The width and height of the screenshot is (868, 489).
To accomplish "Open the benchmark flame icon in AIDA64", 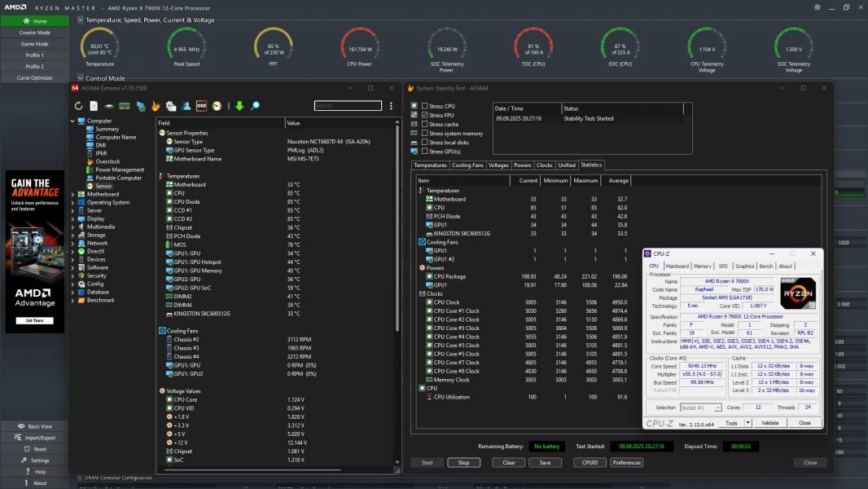I will coord(156,105).
